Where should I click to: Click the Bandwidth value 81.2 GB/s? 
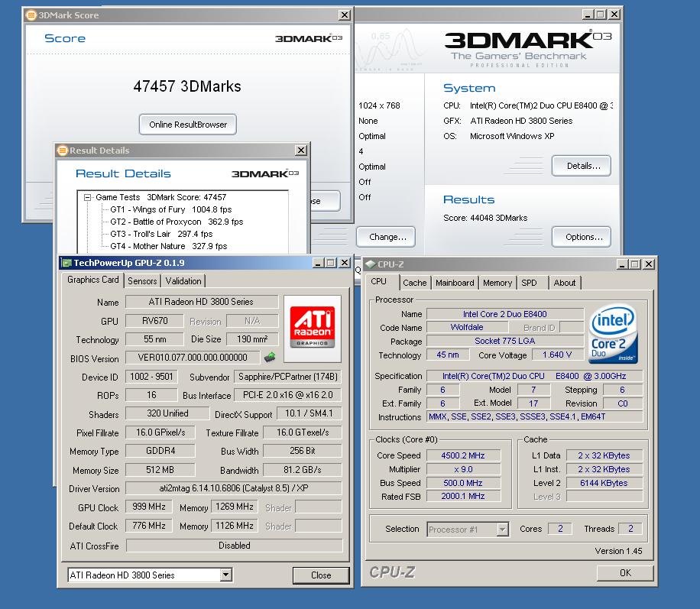[302, 470]
